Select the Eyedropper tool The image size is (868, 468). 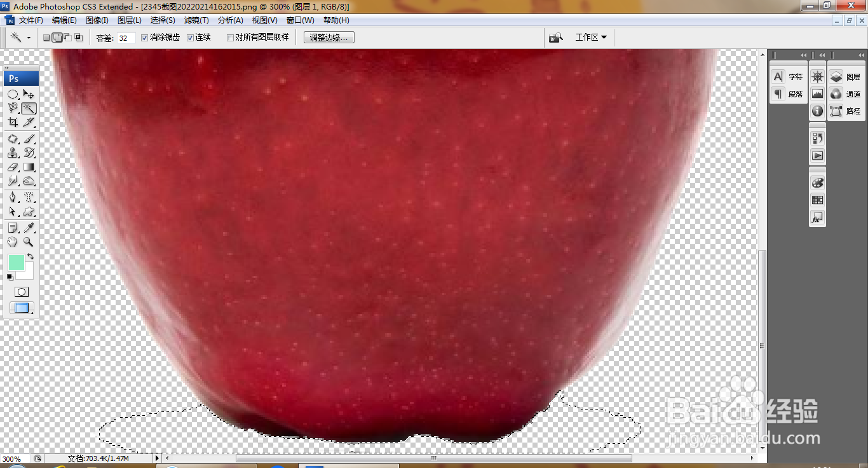coord(29,228)
